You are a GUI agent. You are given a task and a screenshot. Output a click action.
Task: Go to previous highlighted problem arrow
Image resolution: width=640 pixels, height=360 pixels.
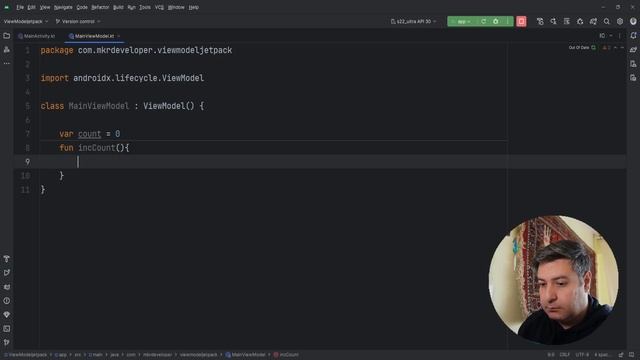coord(616,48)
